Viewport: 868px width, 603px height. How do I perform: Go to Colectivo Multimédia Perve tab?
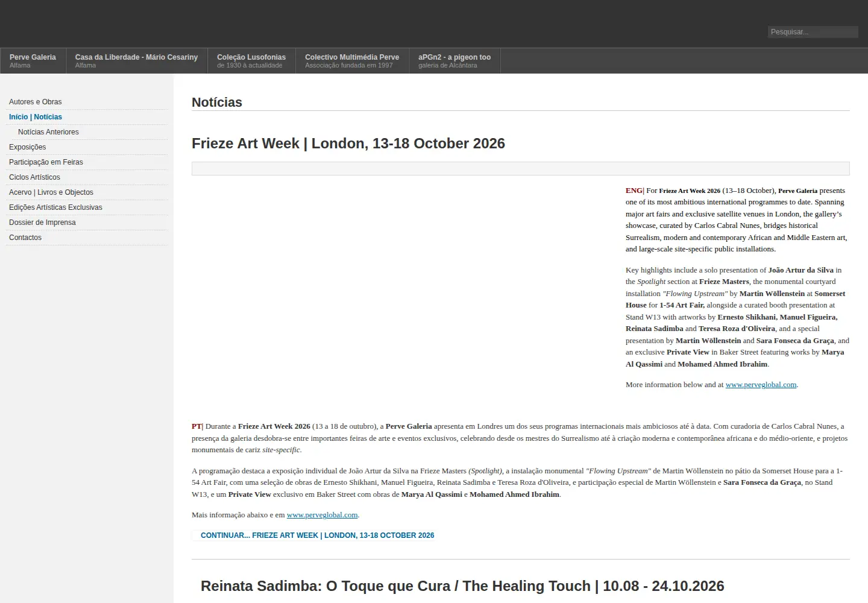click(352, 61)
